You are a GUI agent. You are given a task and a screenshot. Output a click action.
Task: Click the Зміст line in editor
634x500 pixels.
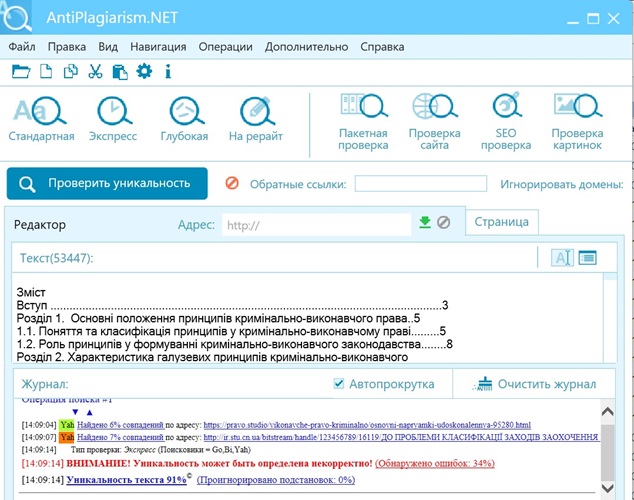(31, 292)
